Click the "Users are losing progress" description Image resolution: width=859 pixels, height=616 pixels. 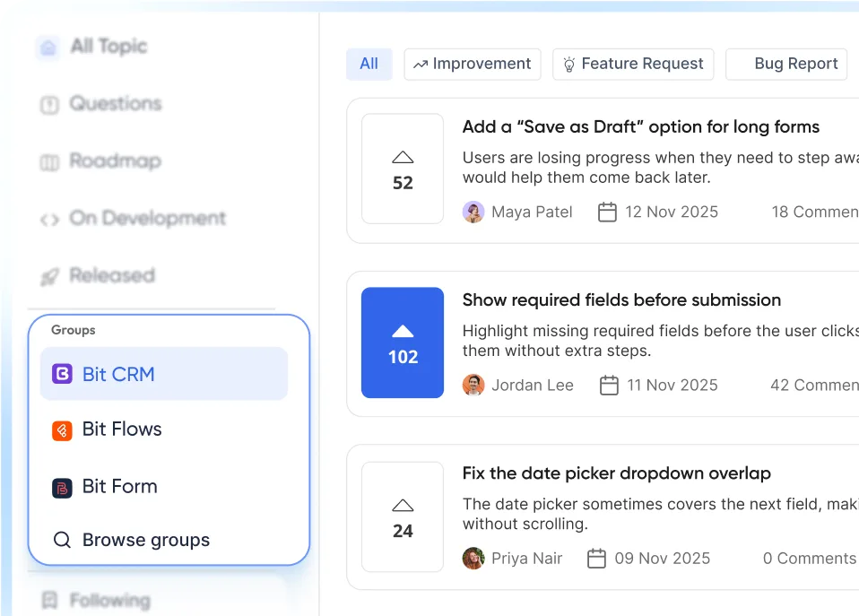(661, 168)
